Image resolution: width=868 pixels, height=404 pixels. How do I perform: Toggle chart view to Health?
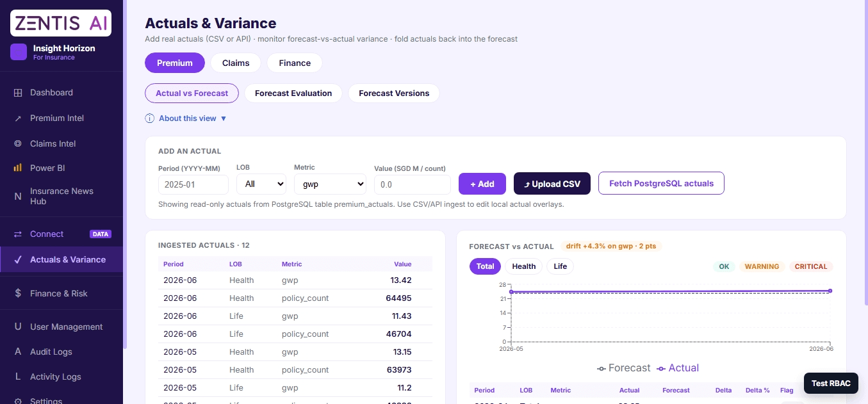(x=524, y=266)
